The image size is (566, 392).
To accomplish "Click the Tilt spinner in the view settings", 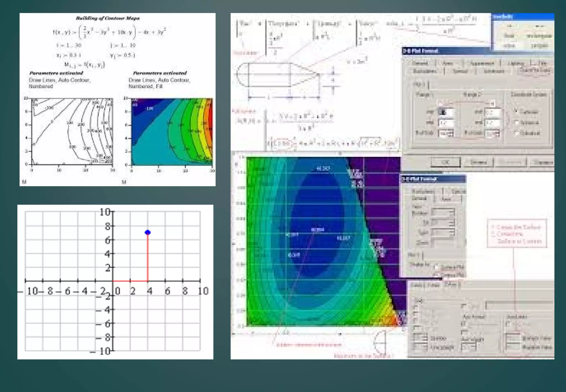I will click(443, 223).
